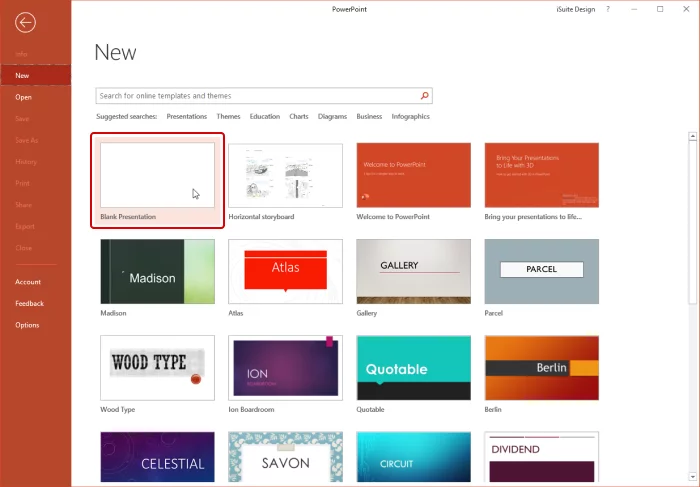700x487 pixels.
Task: Click the Infographics suggested search
Action: pyautogui.click(x=410, y=117)
